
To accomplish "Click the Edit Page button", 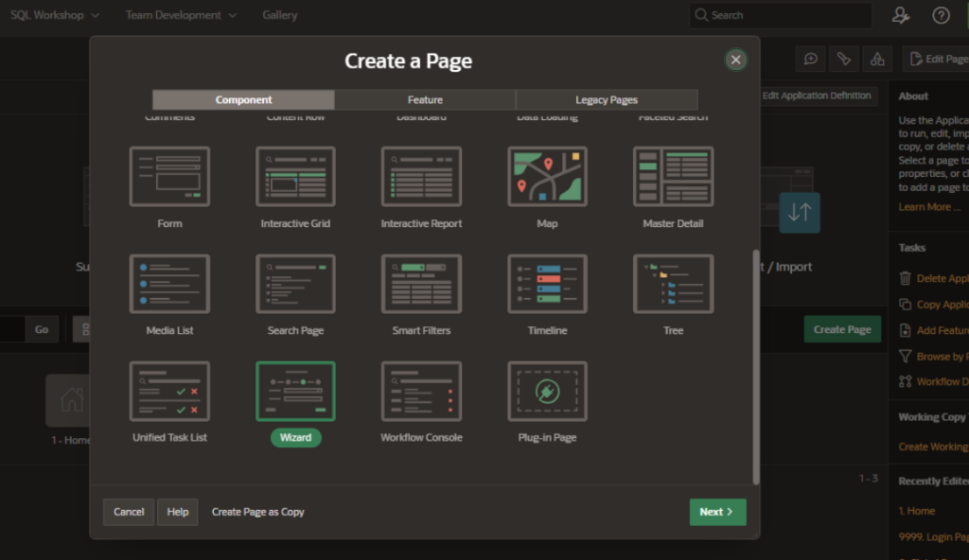I will [937, 59].
